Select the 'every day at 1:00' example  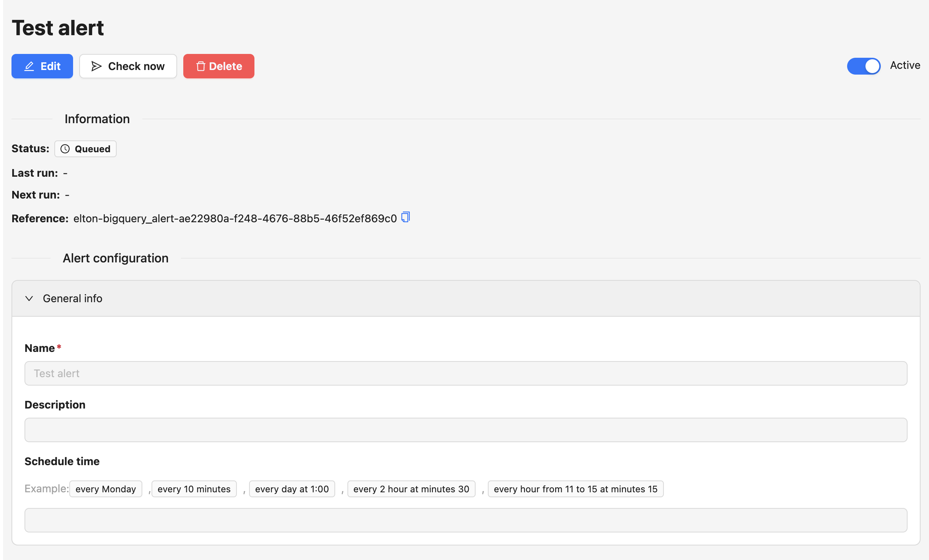tap(292, 489)
